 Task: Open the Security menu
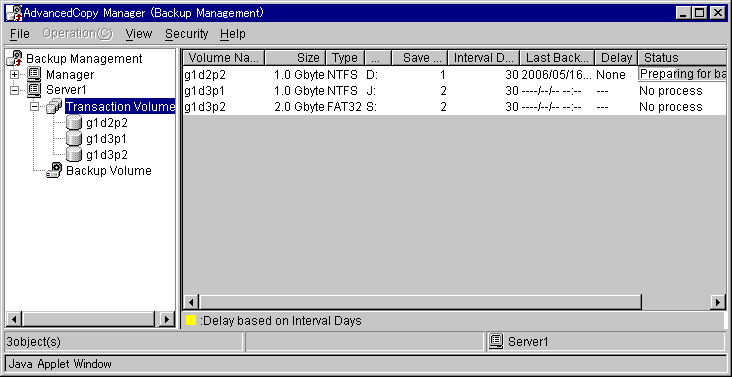(x=186, y=34)
